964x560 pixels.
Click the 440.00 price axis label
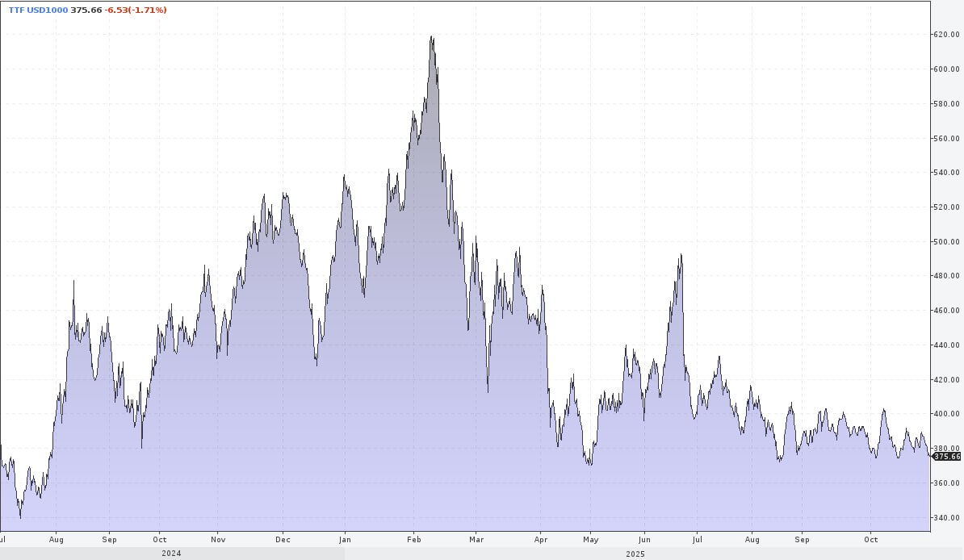[x=946, y=345]
